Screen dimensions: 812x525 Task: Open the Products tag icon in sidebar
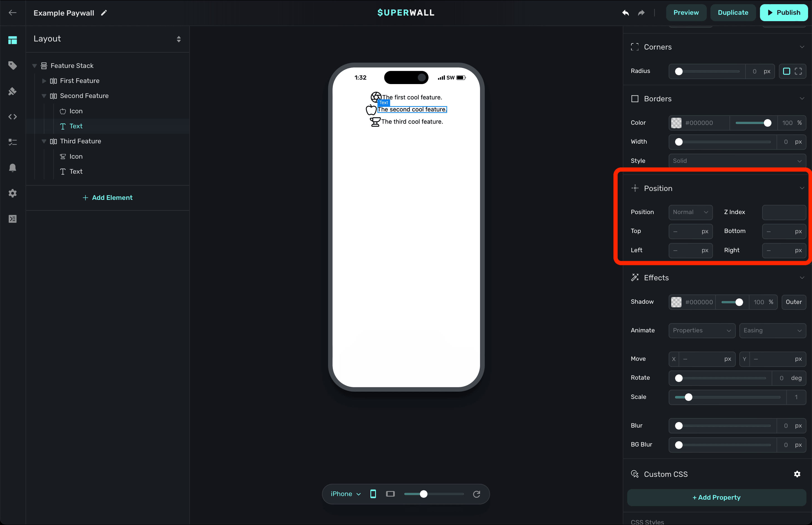[x=13, y=65]
